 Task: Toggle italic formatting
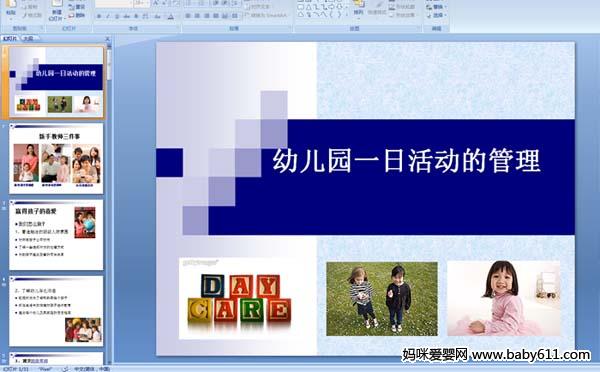tap(108, 16)
